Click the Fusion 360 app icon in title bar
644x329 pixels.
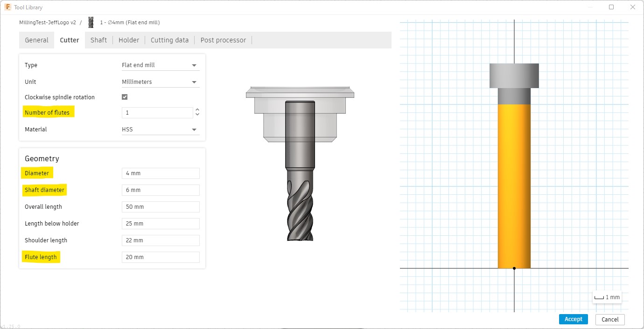click(8, 7)
